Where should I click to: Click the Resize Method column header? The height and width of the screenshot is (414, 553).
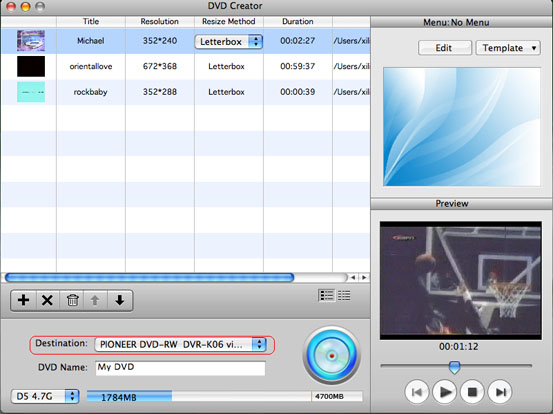[x=229, y=22]
